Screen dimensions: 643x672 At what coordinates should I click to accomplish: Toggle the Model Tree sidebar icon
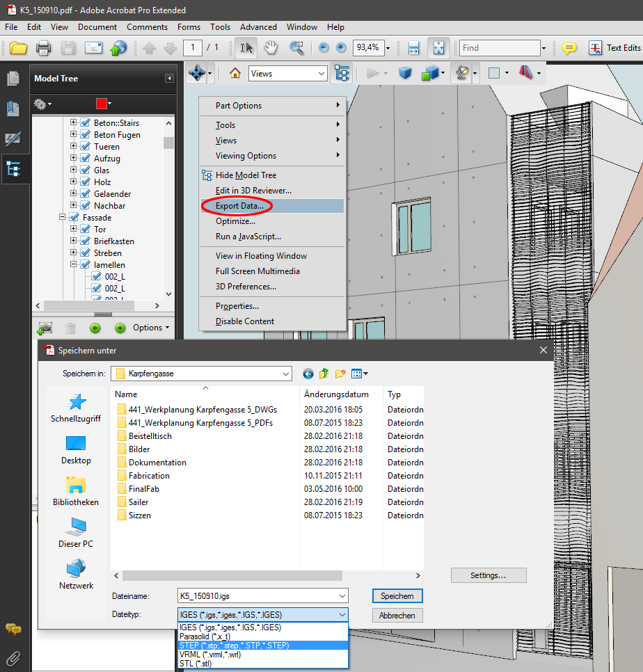coord(15,168)
